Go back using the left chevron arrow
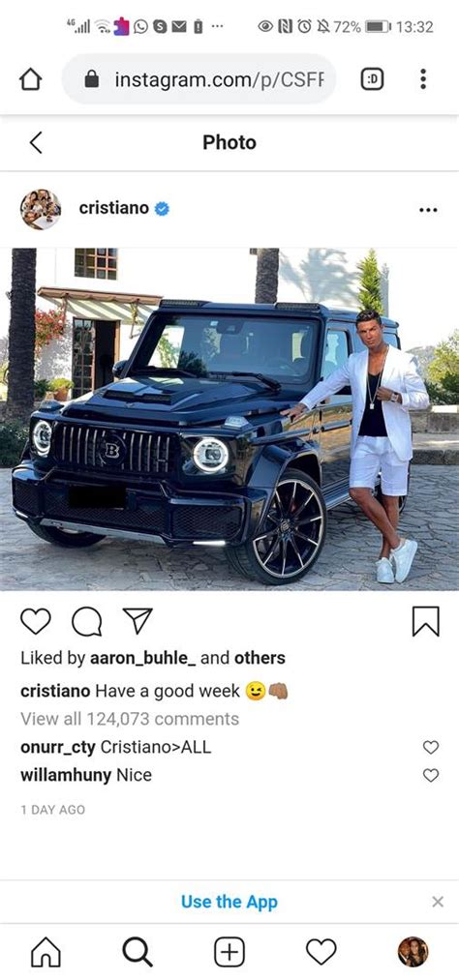Viewport: 459px width, 980px height. click(x=36, y=142)
